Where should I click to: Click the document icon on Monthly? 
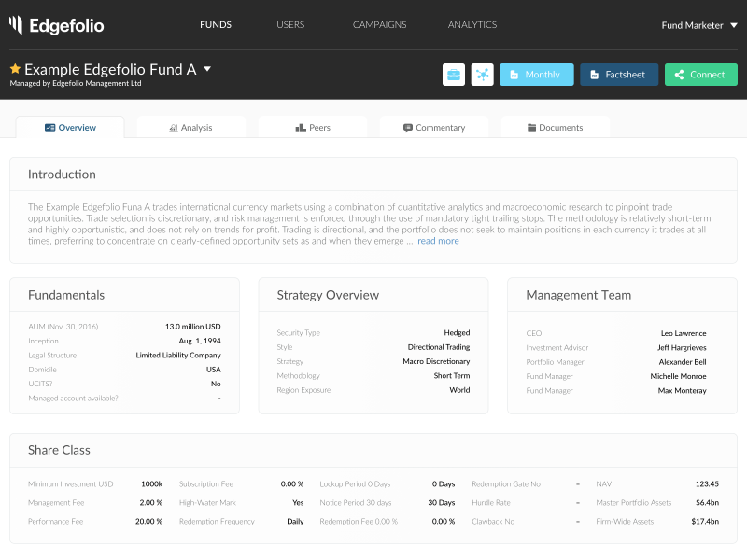[x=514, y=75]
